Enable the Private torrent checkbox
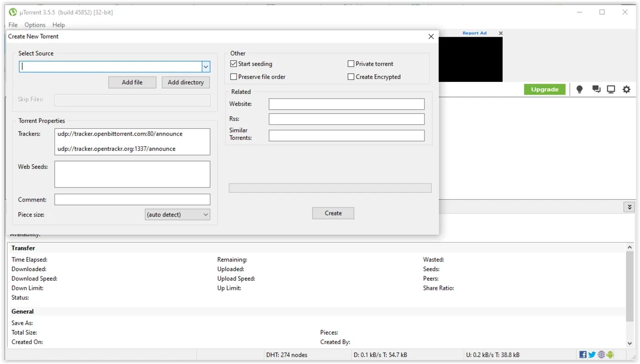The height and width of the screenshot is (364, 640). 351,64
